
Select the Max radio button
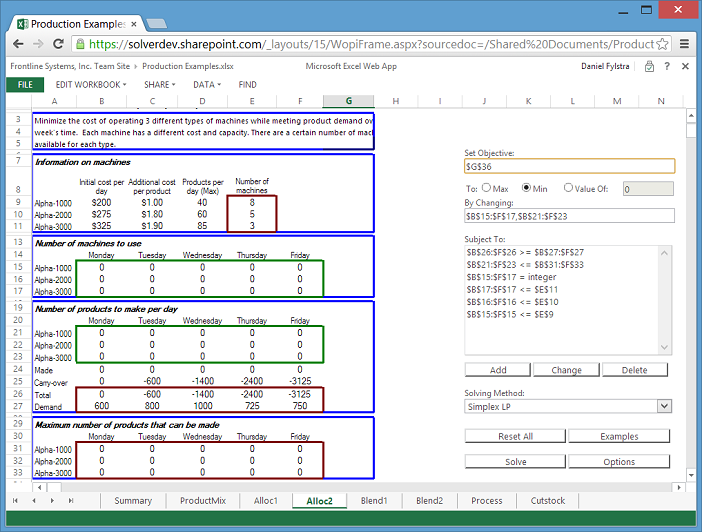tap(487, 188)
